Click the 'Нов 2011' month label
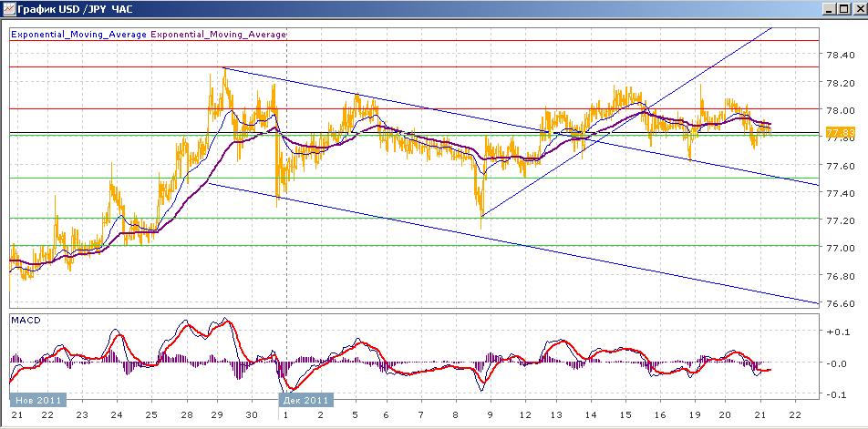Image resolution: width=868 pixels, height=429 pixels. click(37, 400)
